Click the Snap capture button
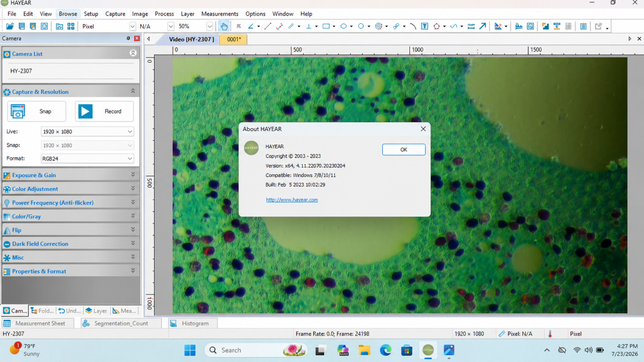This screenshot has height=362, width=644. 37,111
